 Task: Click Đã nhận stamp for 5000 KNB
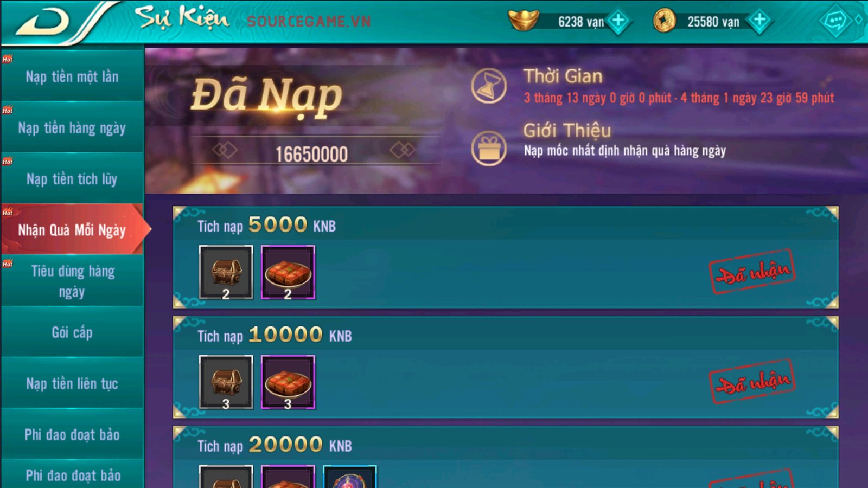[x=752, y=272]
